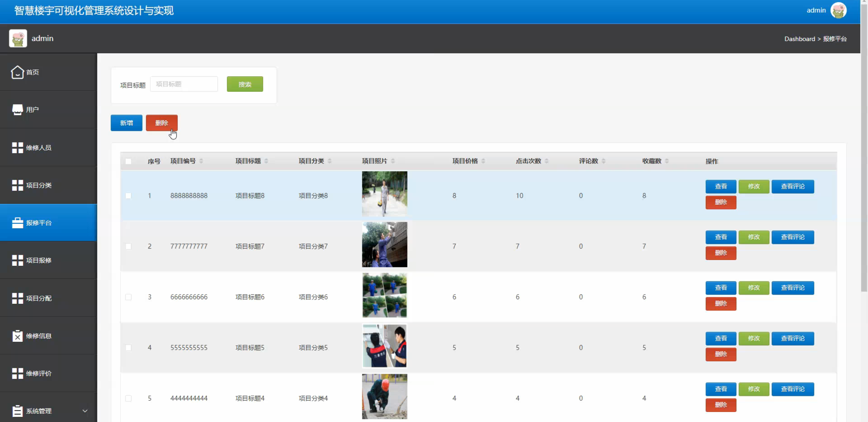
Task: Click the 维修人员 grid icon
Action: click(17, 148)
